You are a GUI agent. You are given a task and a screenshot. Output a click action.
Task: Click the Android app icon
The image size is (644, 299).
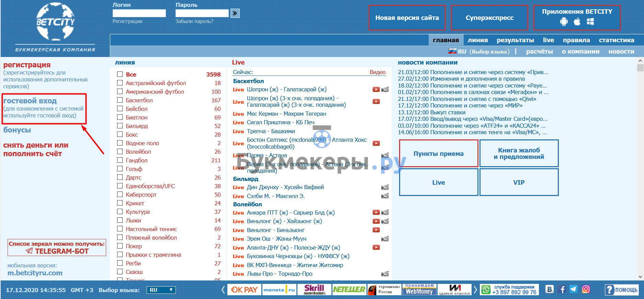(x=564, y=22)
